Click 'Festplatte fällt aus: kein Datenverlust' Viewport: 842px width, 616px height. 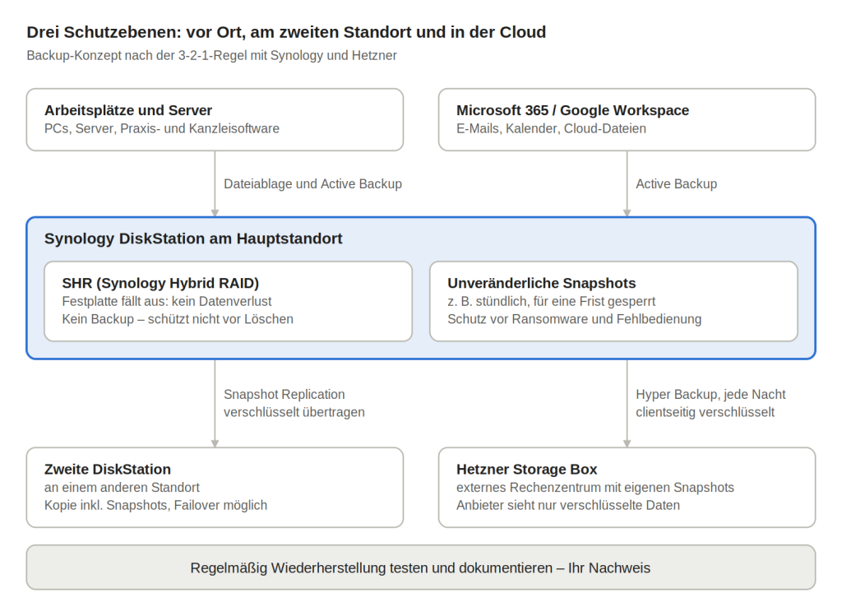click(166, 301)
